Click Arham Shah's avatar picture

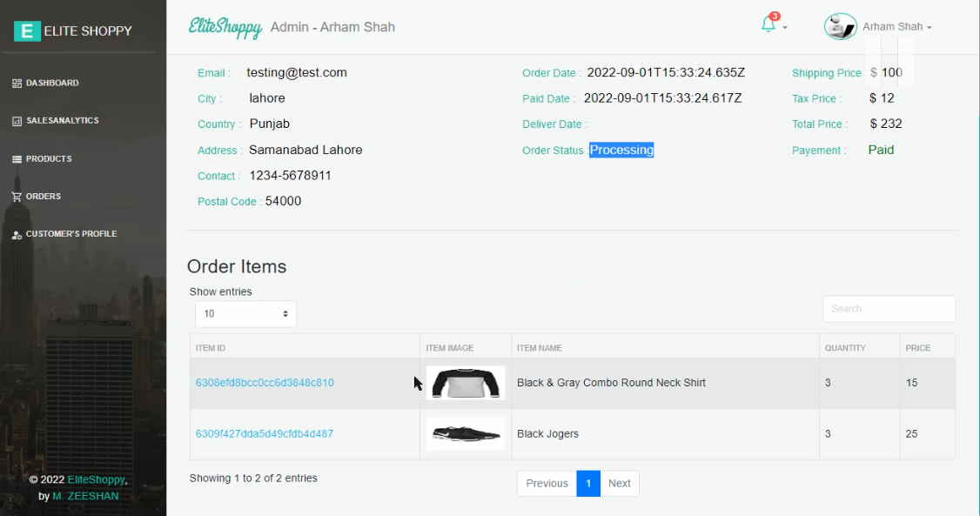pyautogui.click(x=840, y=27)
